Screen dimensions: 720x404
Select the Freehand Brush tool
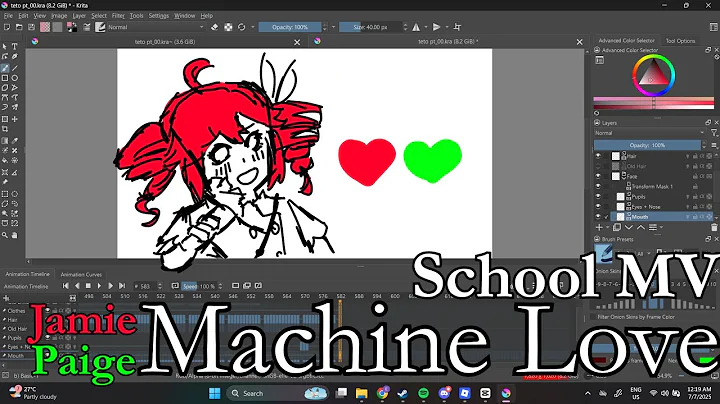pos(5,68)
